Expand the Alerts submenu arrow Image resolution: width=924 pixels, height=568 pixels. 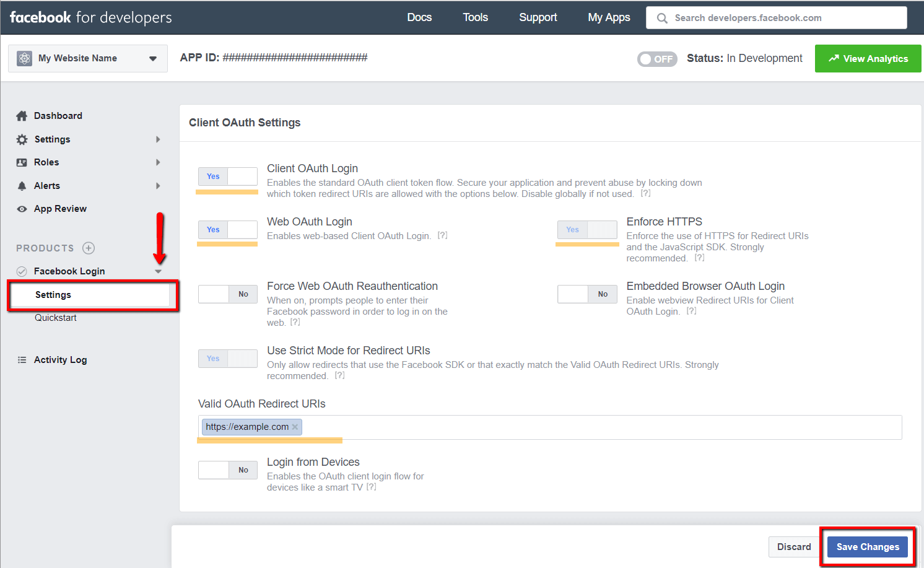tap(158, 186)
